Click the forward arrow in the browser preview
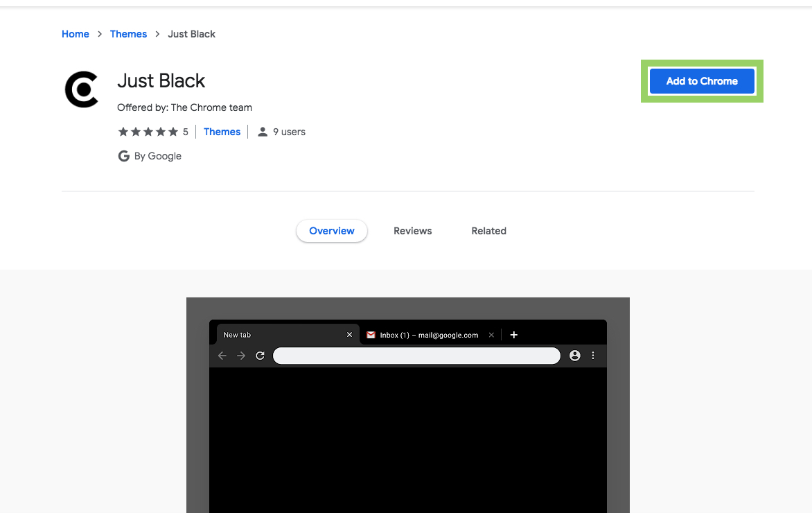 240,355
